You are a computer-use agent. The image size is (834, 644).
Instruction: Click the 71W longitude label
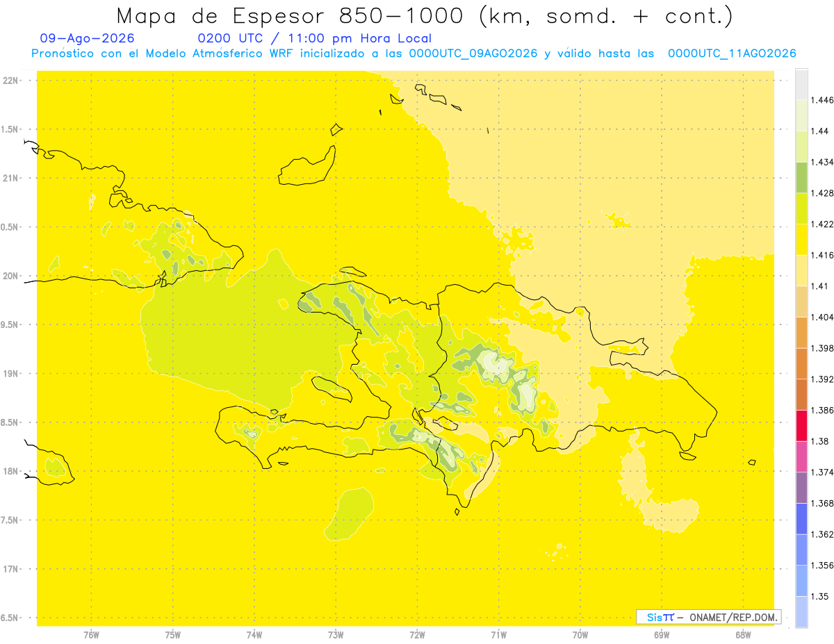pyautogui.click(x=498, y=635)
